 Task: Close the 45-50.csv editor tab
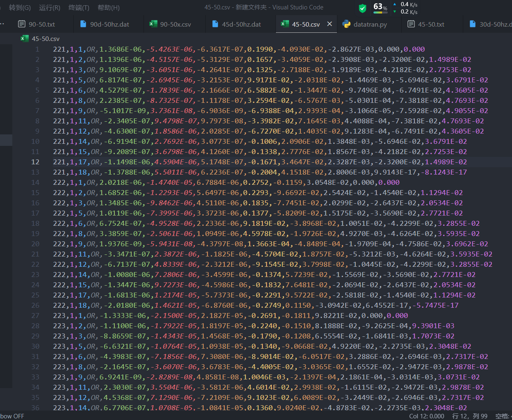[330, 24]
